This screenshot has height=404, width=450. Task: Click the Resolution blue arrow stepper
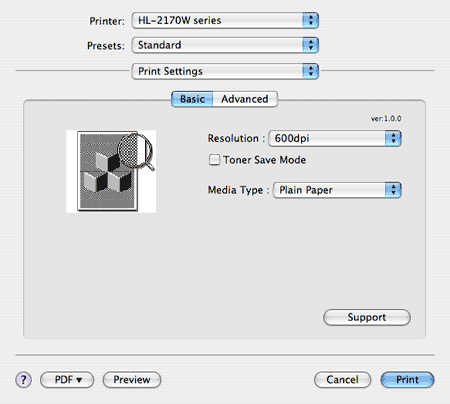click(x=393, y=138)
